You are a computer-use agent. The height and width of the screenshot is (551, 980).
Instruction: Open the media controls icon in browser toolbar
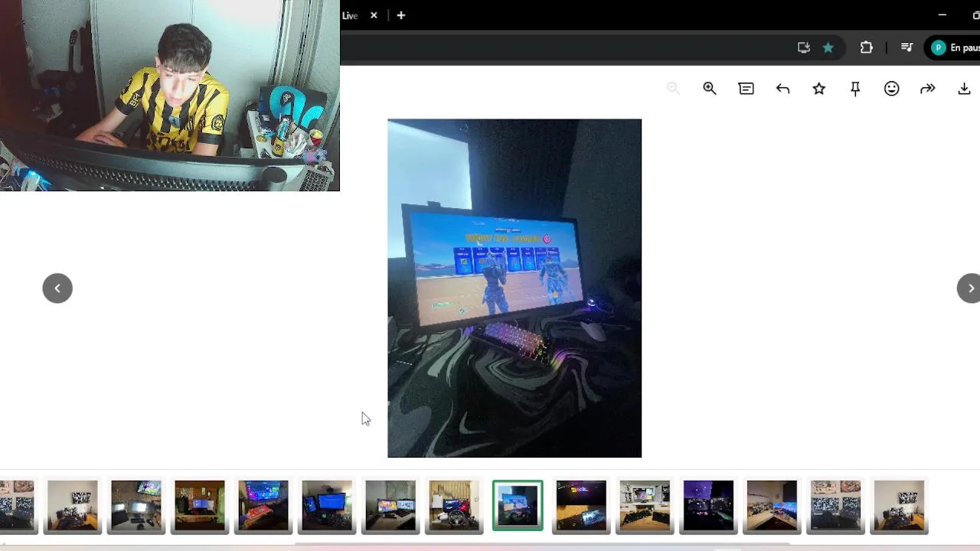click(x=906, y=47)
